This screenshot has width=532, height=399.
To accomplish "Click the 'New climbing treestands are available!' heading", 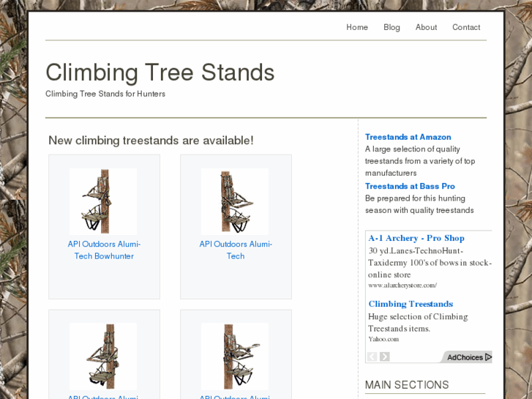I will 151,141.
